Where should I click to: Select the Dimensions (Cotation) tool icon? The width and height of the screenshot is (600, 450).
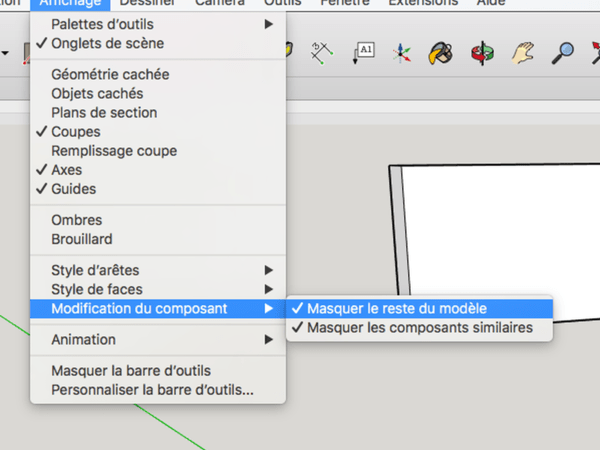[322, 51]
